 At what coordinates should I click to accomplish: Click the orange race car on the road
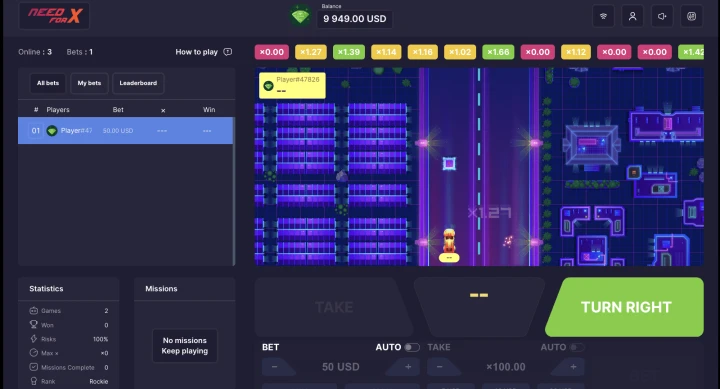coord(449,240)
